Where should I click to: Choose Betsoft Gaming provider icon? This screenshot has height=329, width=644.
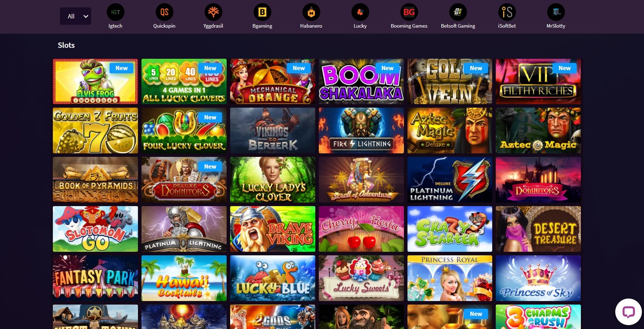click(458, 12)
